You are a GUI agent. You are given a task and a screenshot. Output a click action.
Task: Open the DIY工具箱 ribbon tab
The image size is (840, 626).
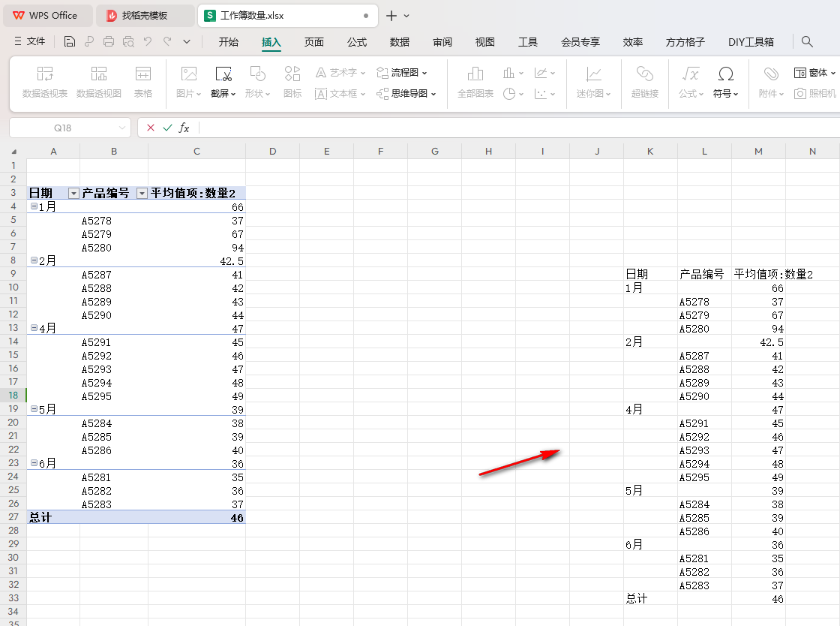[x=751, y=42]
